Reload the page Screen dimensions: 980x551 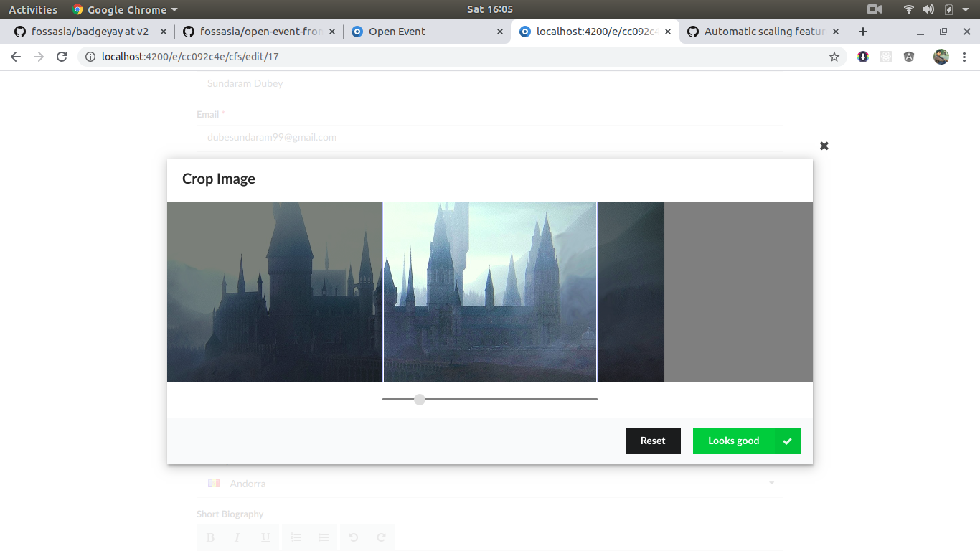pyautogui.click(x=62, y=57)
